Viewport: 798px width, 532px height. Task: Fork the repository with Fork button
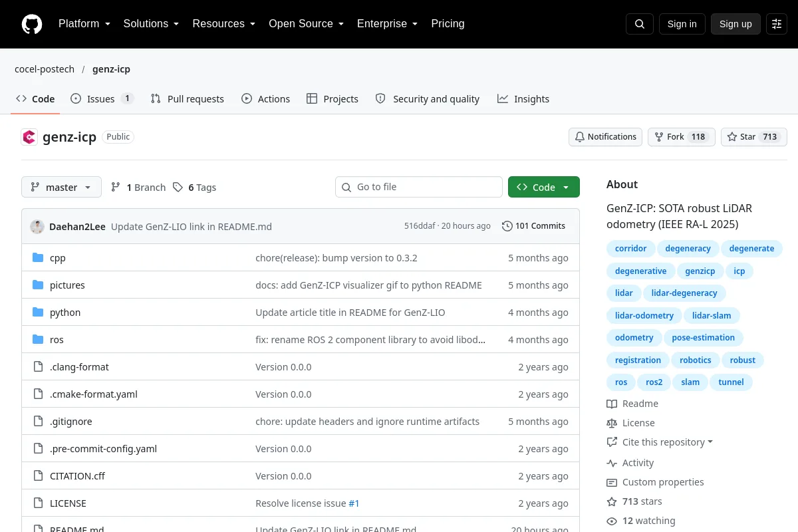[x=681, y=137]
